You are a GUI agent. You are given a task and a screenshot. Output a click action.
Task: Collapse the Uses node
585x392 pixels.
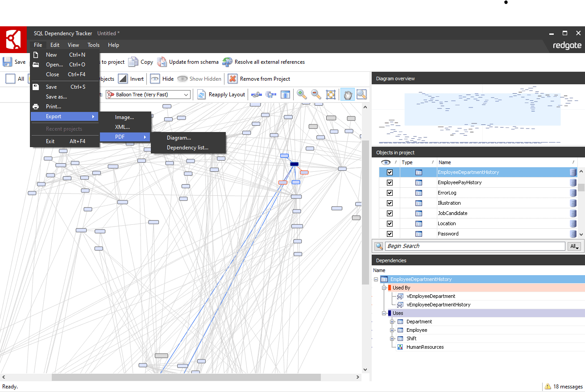(x=384, y=313)
